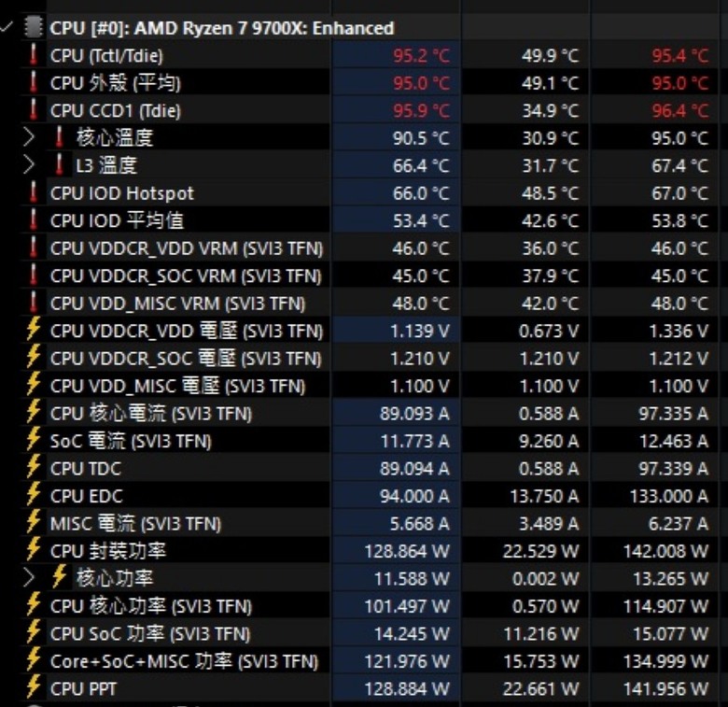Click lightning icon of CPU TDC
The width and height of the screenshot is (728, 707).
[x=33, y=467]
